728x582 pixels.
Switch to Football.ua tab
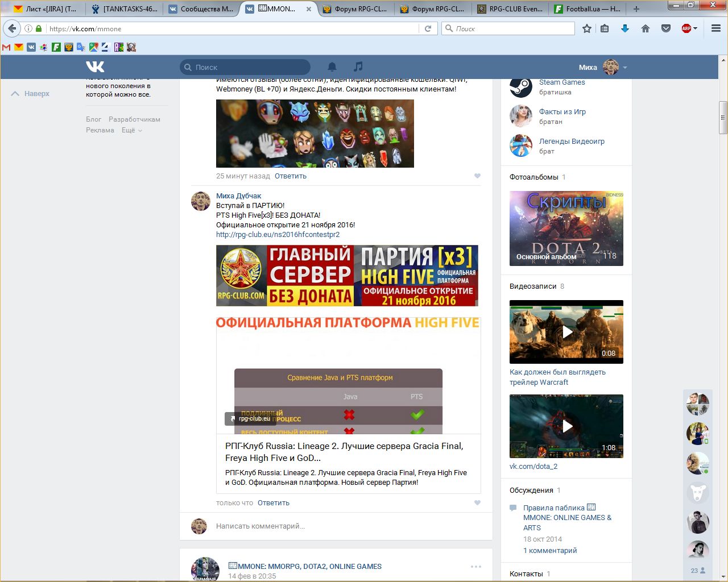tap(588, 9)
